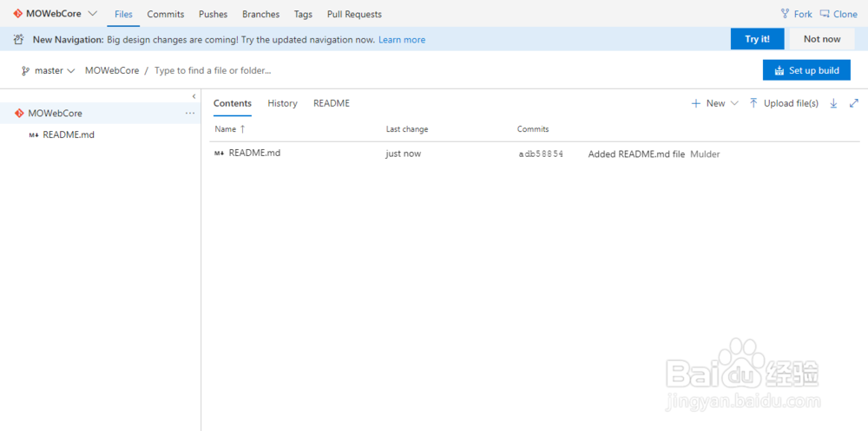Image resolution: width=868 pixels, height=431 pixels.
Task: Click the author name Mulder
Action: 705,154
